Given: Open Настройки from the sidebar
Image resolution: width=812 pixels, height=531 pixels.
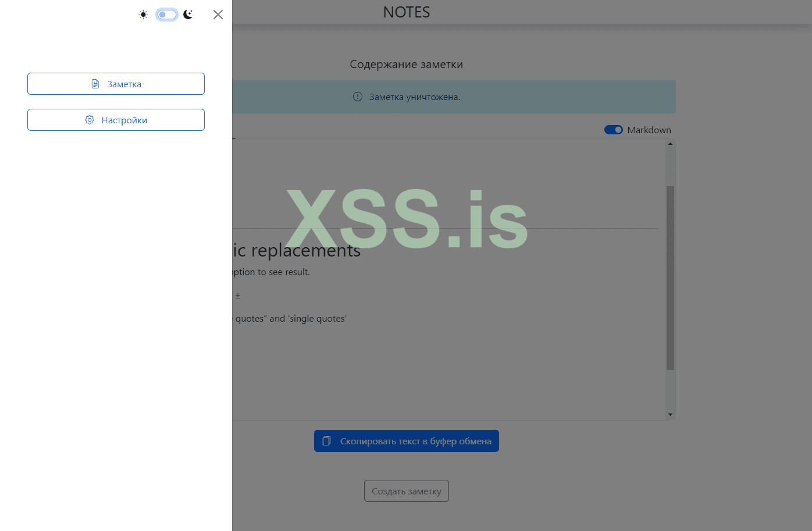Looking at the screenshot, I should click(116, 120).
